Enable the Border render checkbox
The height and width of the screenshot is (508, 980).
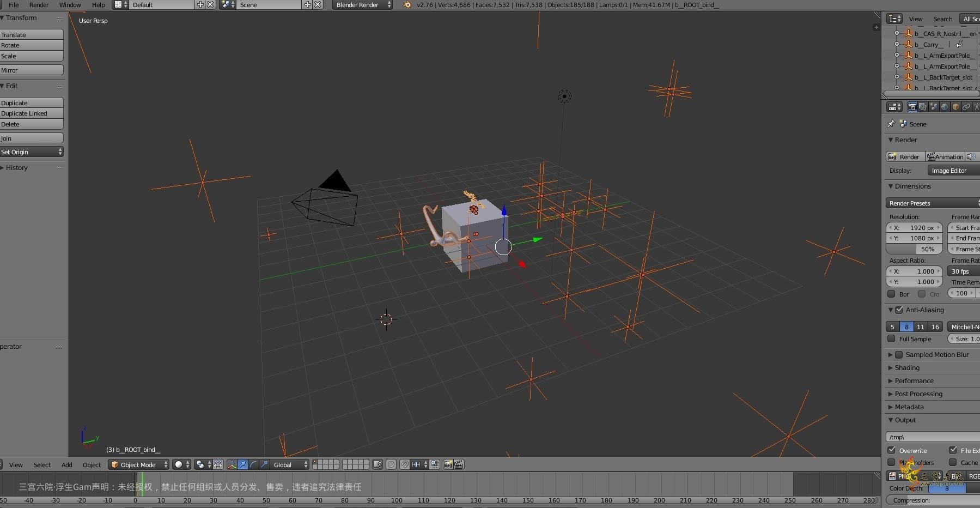click(x=891, y=294)
